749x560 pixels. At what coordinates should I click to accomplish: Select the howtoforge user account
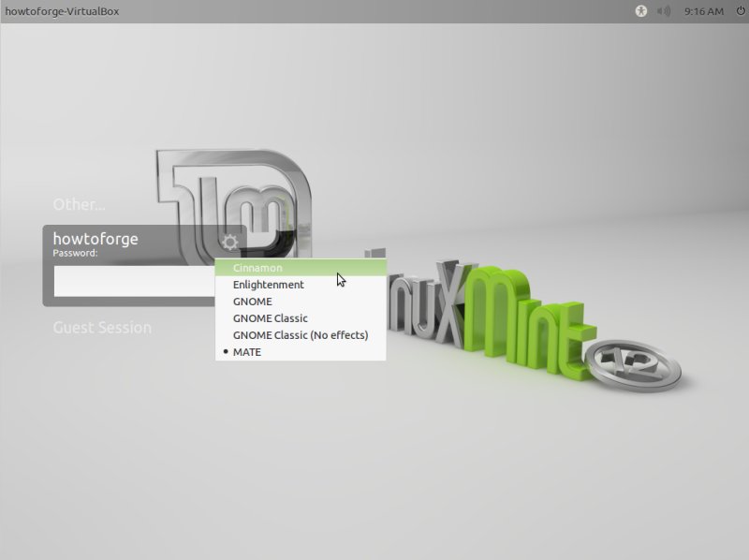click(x=95, y=239)
